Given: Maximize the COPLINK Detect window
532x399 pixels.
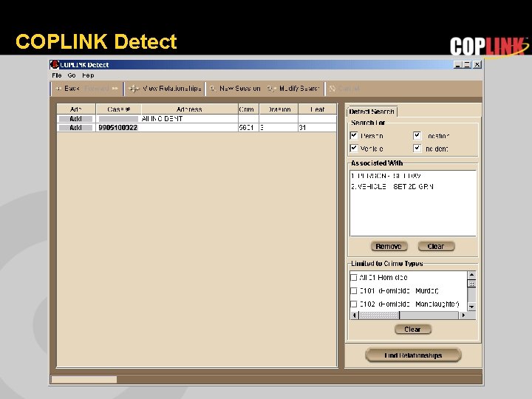Looking at the screenshot, I should click(x=467, y=64).
